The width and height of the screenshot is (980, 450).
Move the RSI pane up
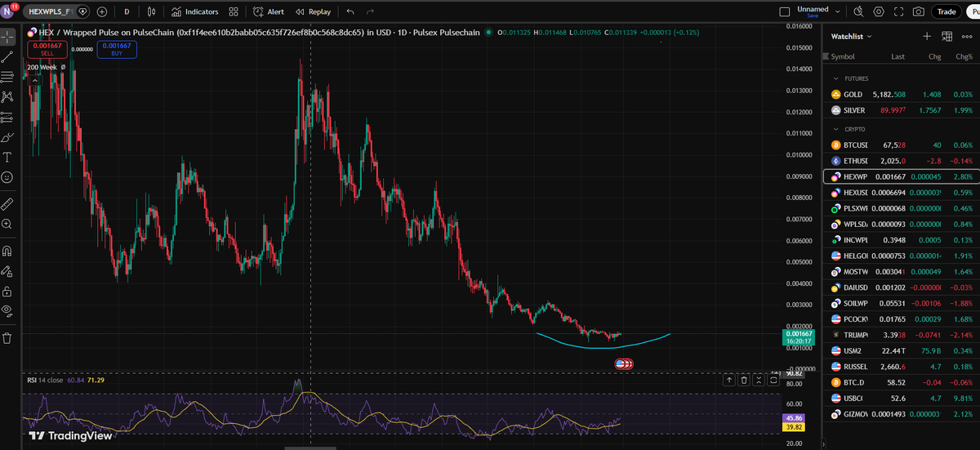point(728,380)
